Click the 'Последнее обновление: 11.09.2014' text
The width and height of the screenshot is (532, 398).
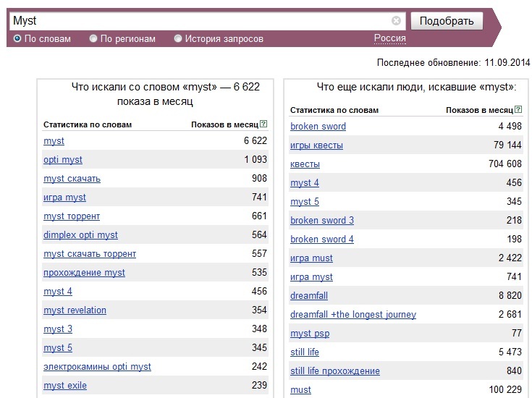point(453,62)
